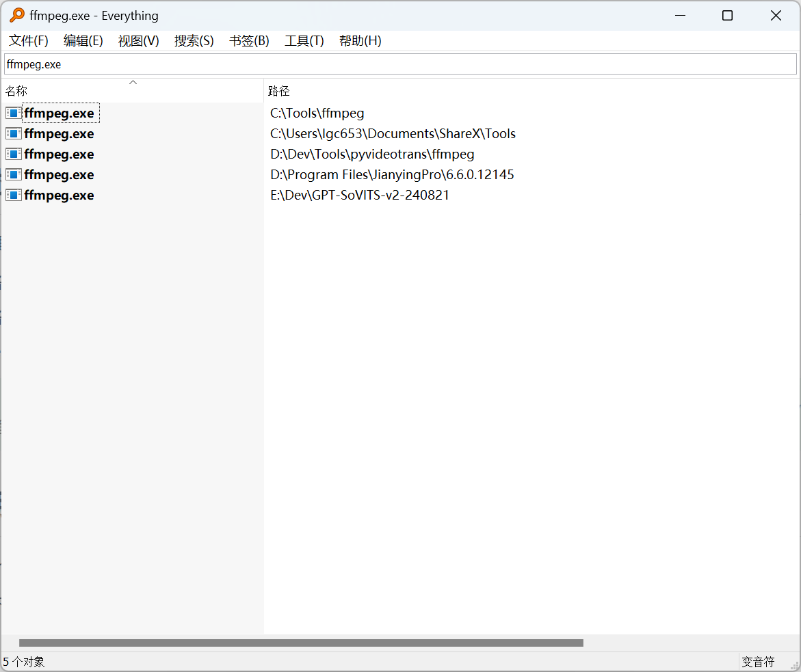Select ffmpeg.exe filename in GPT-SoVITS row

coord(60,195)
